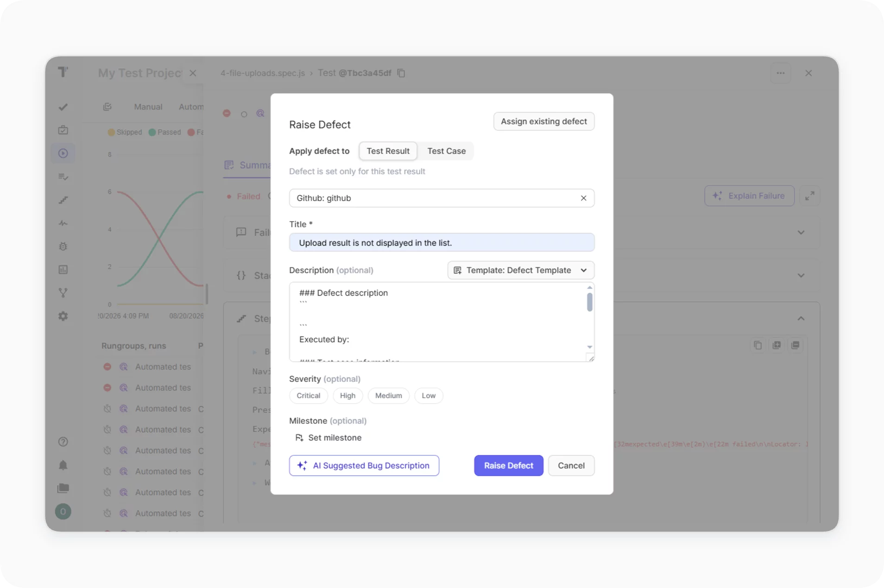Open the Settings gear sidebar icon
The width and height of the screenshot is (884, 588).
[x=63, y=316]
